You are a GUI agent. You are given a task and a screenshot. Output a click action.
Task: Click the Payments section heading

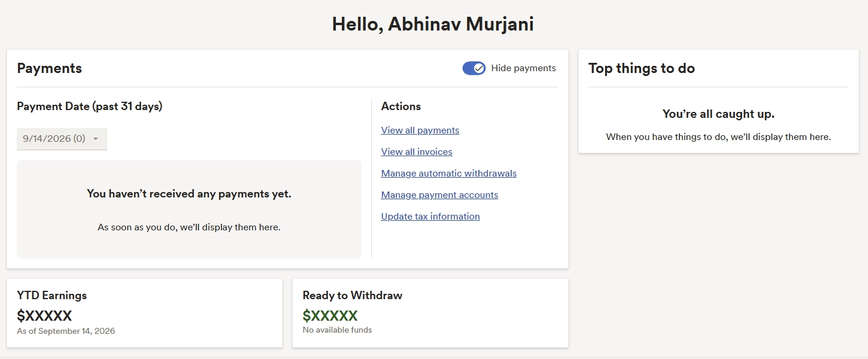[x=49, y=68]
